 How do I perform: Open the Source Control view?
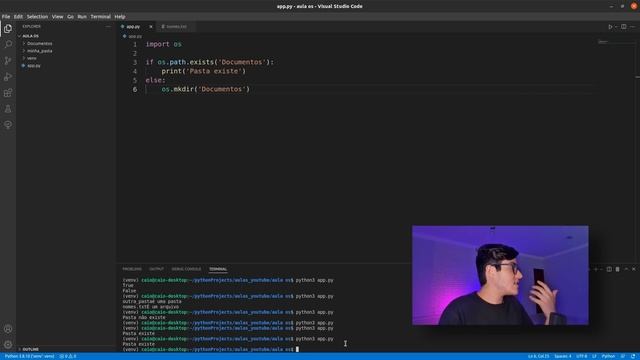pos(8,61)
